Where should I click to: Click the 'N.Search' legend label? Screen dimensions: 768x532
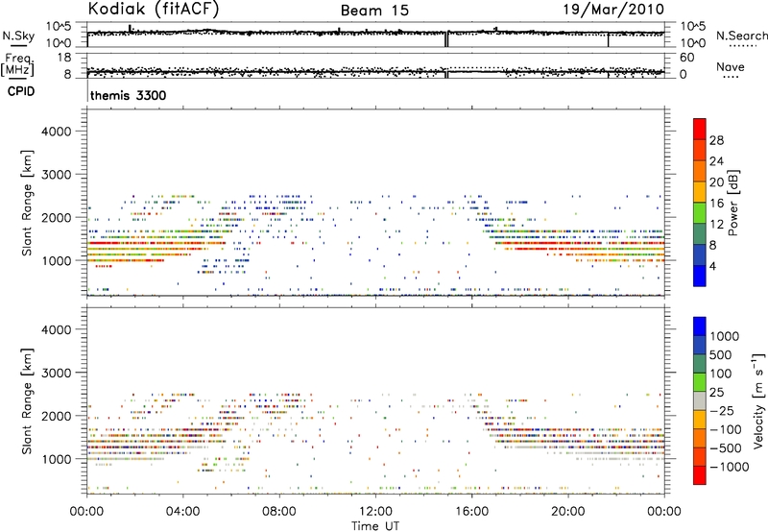741,36
